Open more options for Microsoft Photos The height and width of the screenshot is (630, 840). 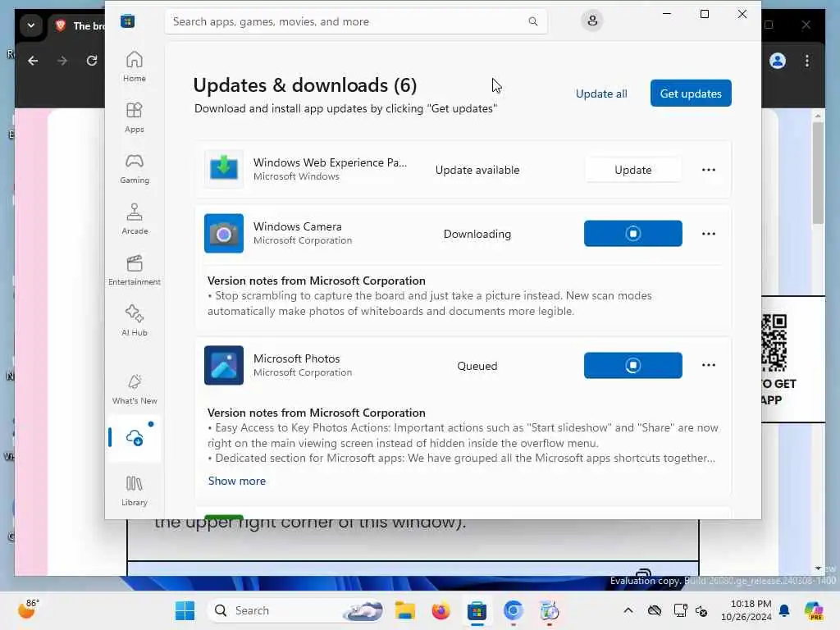(708, 365)
